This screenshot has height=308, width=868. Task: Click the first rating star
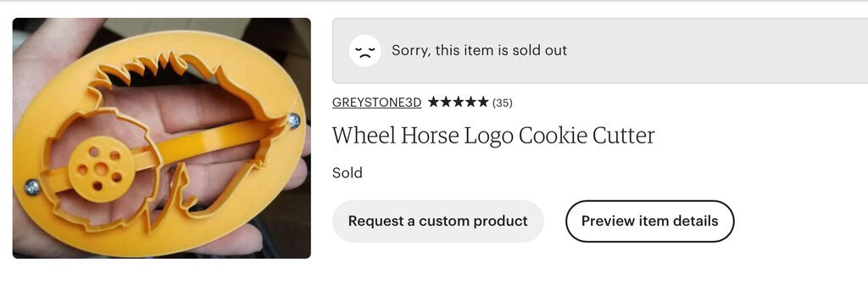tap(433, 102)
